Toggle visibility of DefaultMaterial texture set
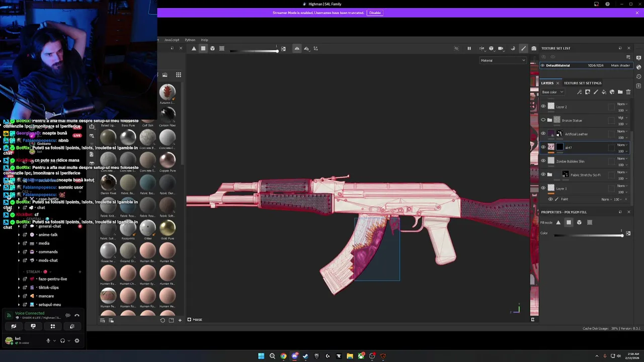 (542, 65)
